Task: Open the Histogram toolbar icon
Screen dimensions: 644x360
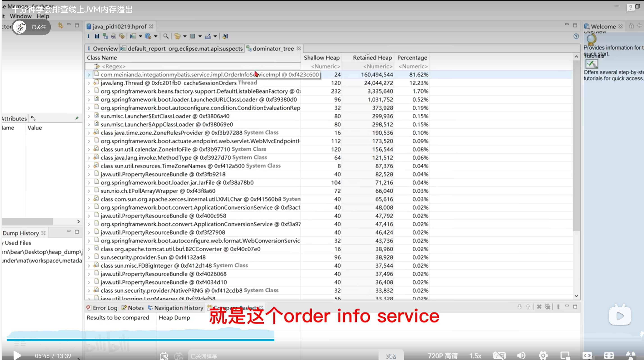Action: tap(97, 36)
